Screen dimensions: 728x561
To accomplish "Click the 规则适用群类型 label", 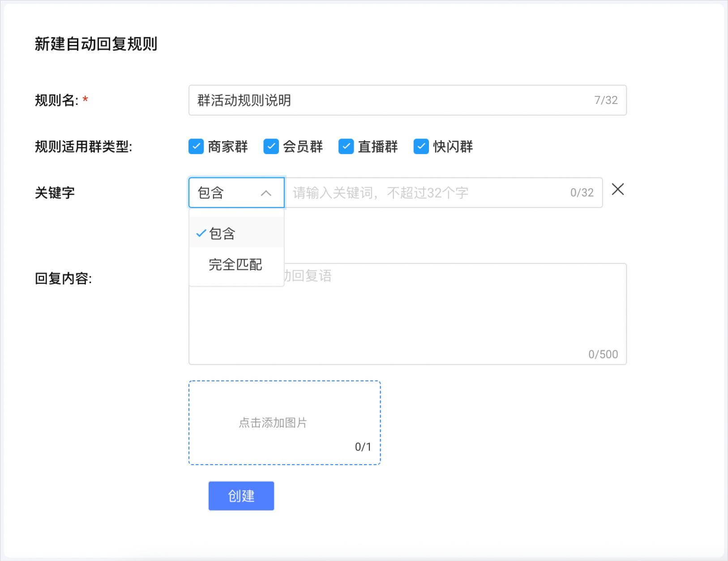I will pos(84,147).
